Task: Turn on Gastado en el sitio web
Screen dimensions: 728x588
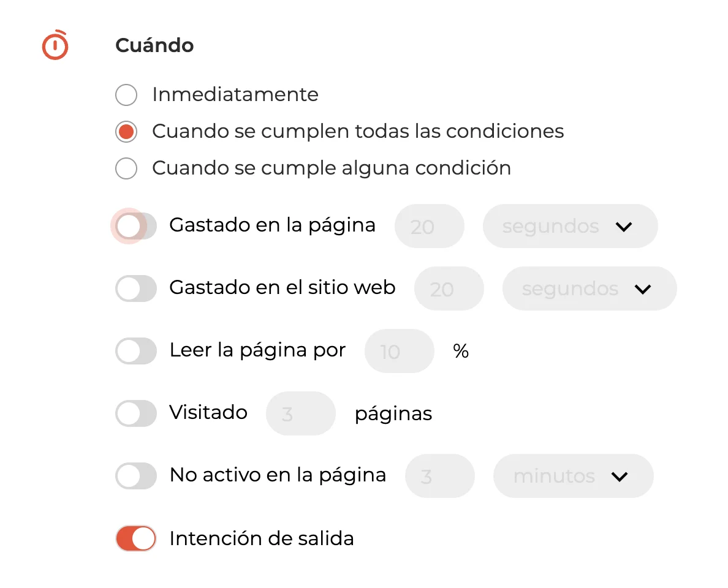Action: tap(136, 288)
